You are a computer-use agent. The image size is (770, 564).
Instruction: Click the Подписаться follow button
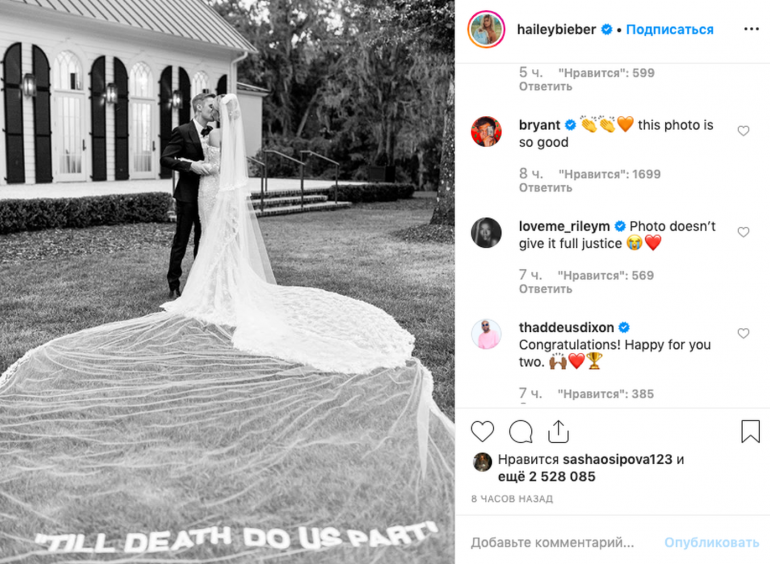pyautogui.click(x=670, y=29)
